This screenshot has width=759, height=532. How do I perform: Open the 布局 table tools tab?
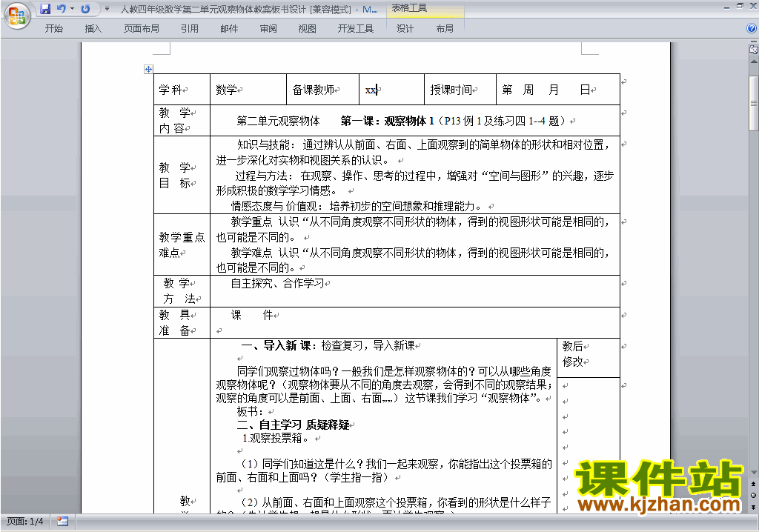pos(445,29)
